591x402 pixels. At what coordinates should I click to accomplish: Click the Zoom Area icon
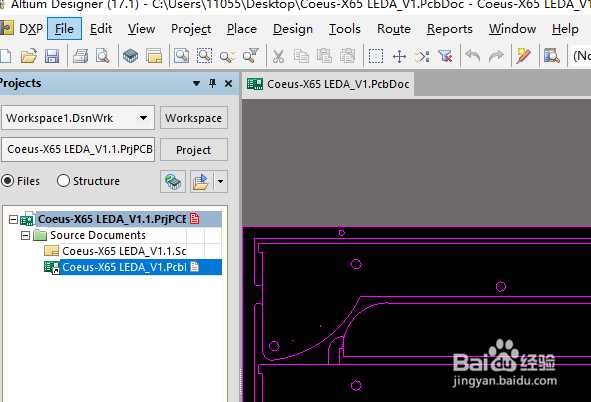point(204,56)
